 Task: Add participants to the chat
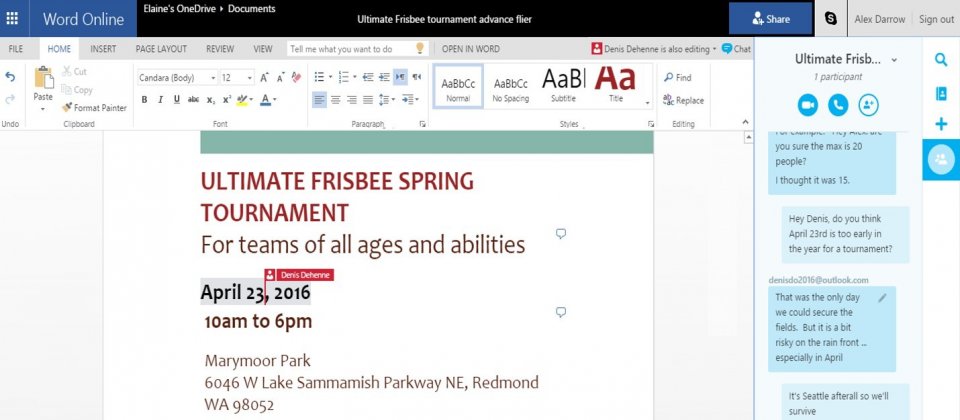click(x=869, y=105)
